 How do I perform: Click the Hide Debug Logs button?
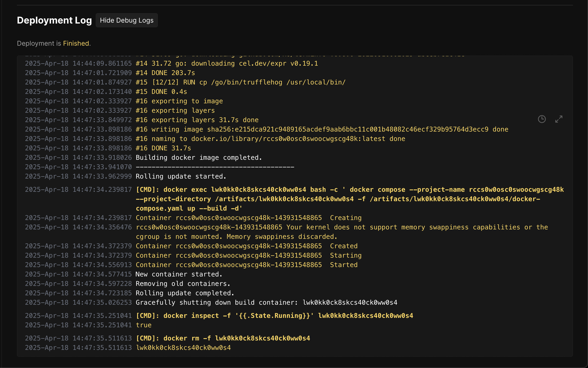pos(127,20)
